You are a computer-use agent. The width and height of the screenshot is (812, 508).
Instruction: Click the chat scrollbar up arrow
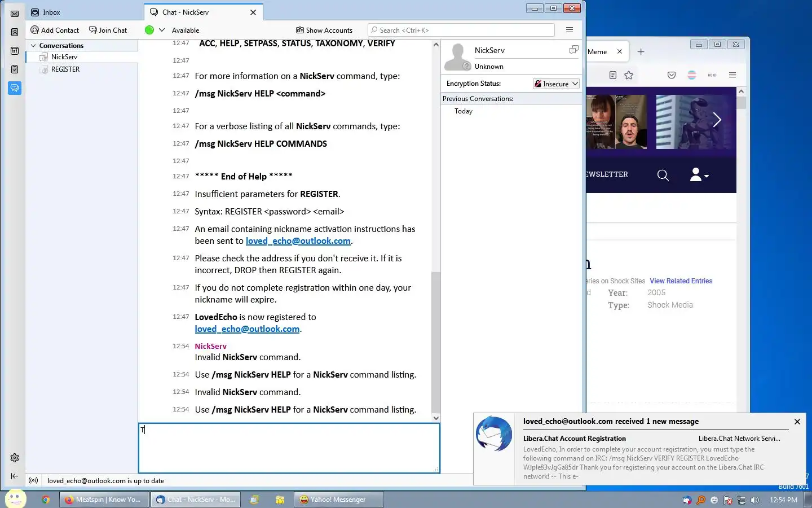tap(436, 45)
